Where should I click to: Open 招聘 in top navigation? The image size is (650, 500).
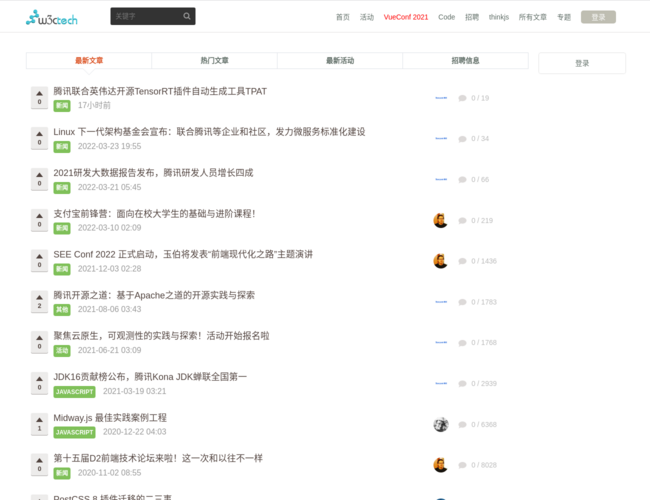click(x=472, y=17)
